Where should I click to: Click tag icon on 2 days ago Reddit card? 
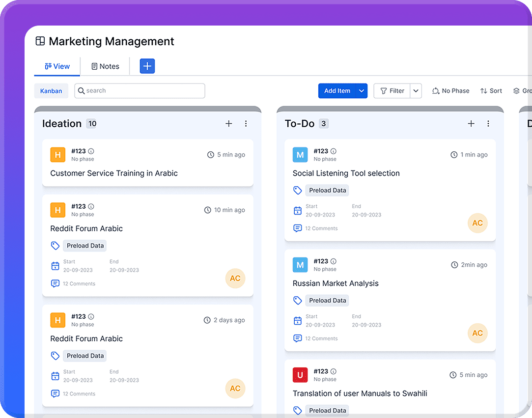56,356
